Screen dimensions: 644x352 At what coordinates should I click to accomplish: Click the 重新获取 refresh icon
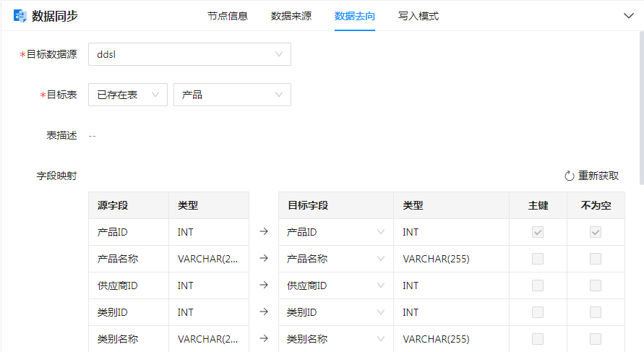[x=569, y=176]
